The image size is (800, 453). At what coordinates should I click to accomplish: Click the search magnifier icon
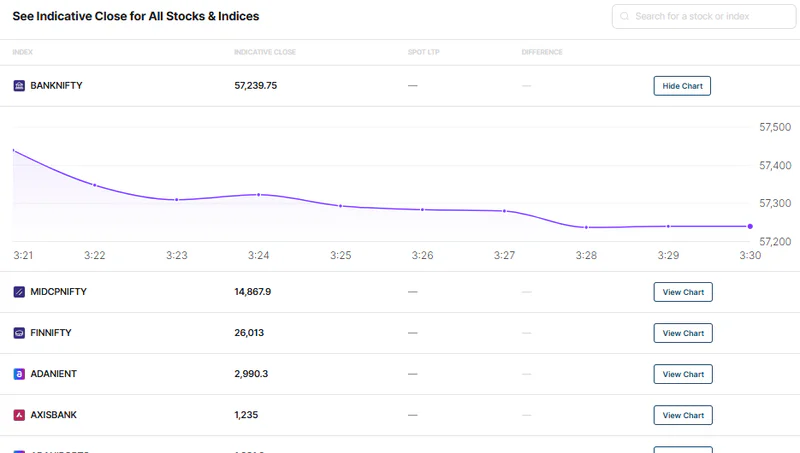coord(624,16)
